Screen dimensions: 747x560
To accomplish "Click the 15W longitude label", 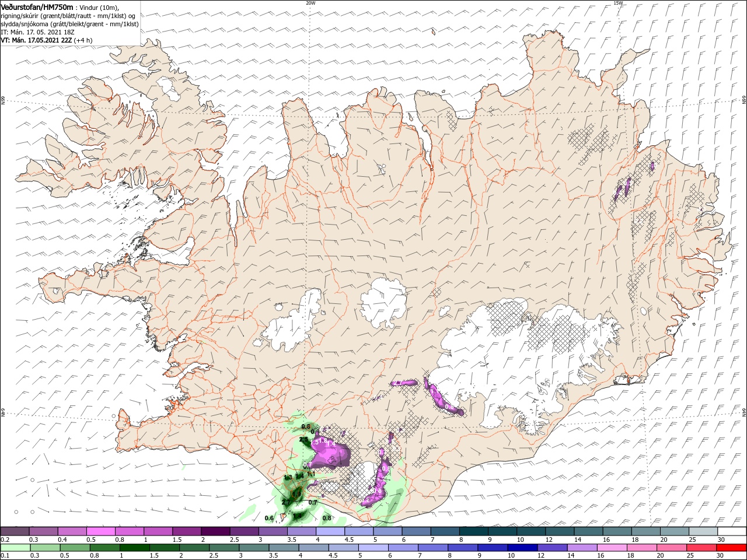I will click(x=618, y=3).
